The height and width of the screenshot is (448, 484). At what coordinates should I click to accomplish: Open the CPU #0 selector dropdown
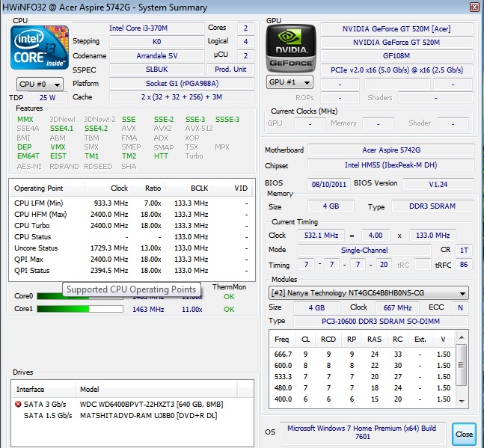[x=40, y=85]
